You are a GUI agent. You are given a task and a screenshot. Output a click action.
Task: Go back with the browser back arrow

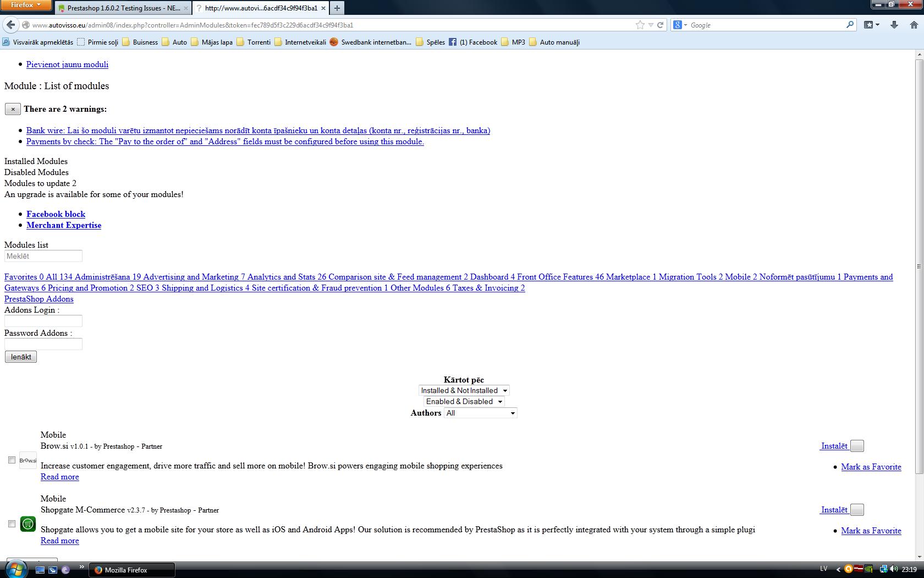point(10,25)
